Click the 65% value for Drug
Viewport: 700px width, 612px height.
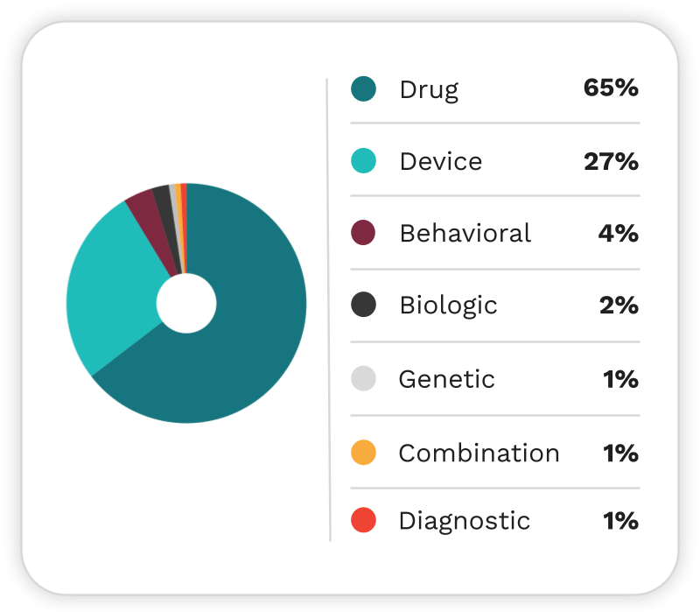[x=611, y=88]
